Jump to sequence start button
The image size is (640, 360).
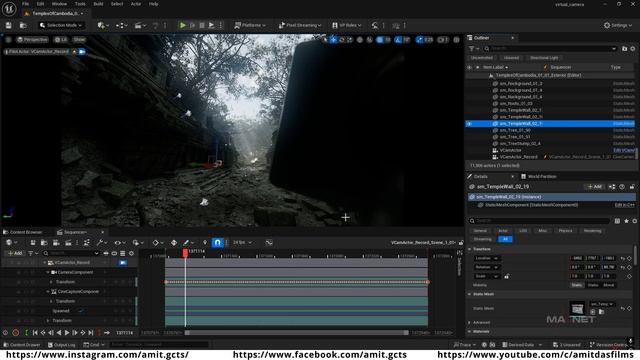click(35, 333)
